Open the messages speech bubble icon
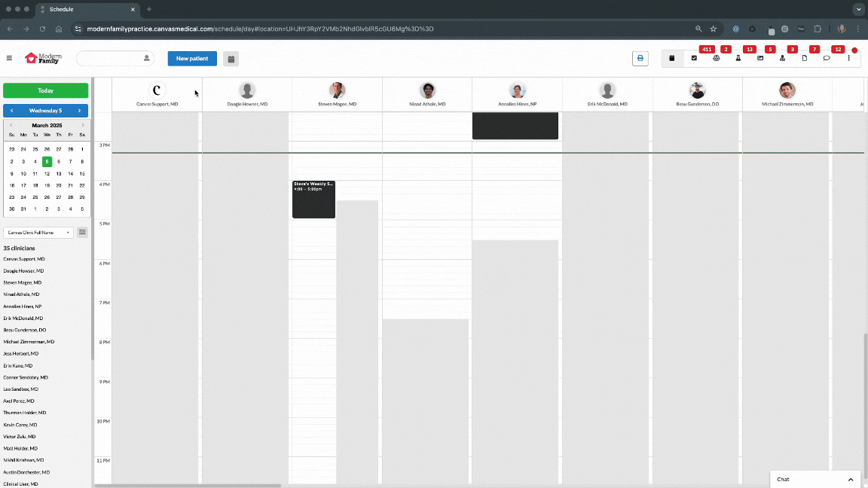 coord(827,58)
